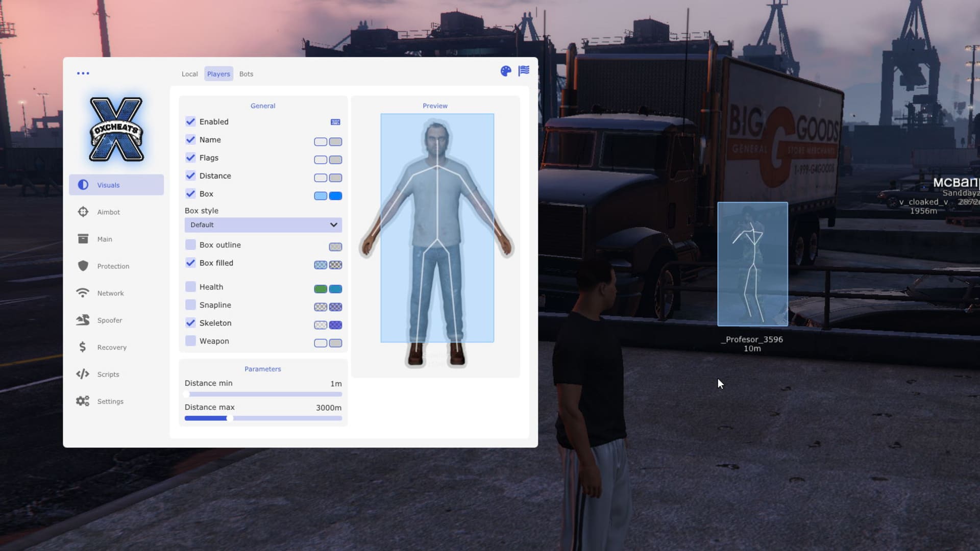Uncheck the Skeleton checkbox

(x=190, y=323)
